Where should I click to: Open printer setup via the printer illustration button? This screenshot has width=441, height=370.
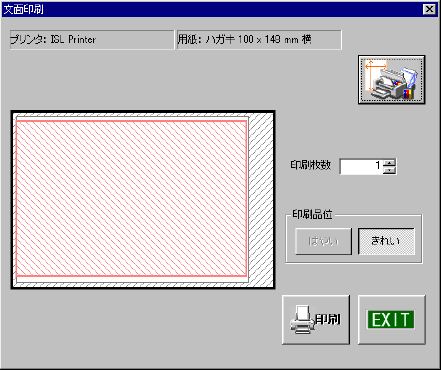tap(391, 80)
